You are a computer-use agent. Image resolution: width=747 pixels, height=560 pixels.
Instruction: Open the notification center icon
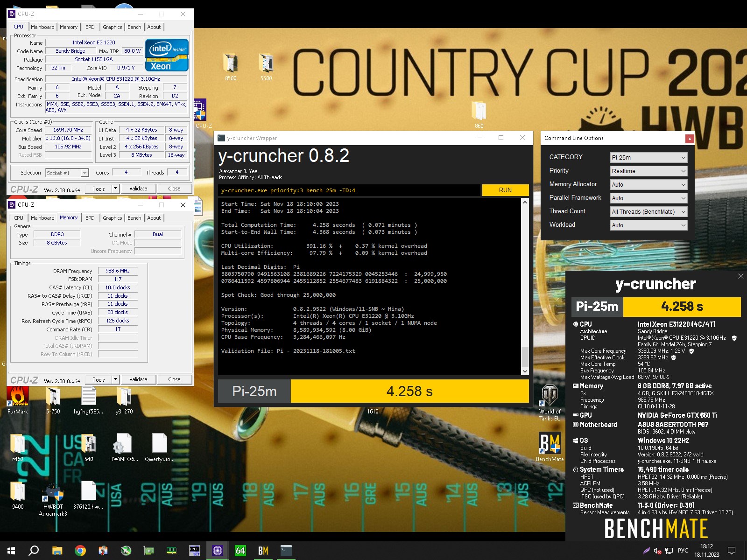point(732,551)
